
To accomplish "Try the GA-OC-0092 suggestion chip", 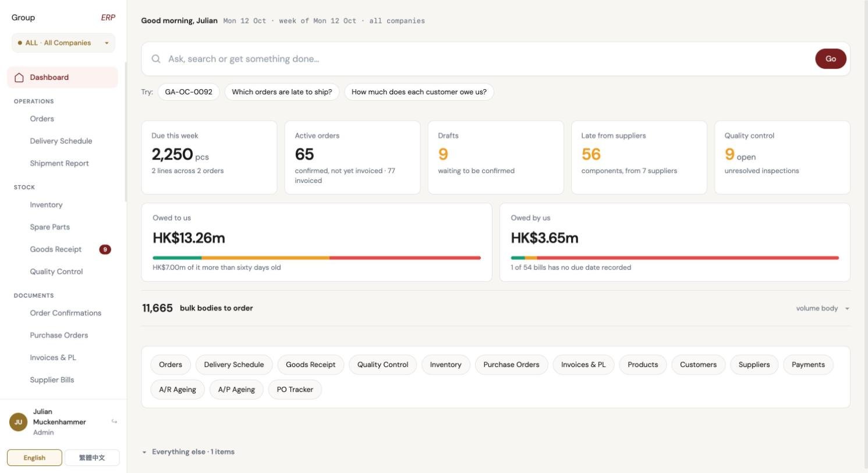I will tap(189, 92).
